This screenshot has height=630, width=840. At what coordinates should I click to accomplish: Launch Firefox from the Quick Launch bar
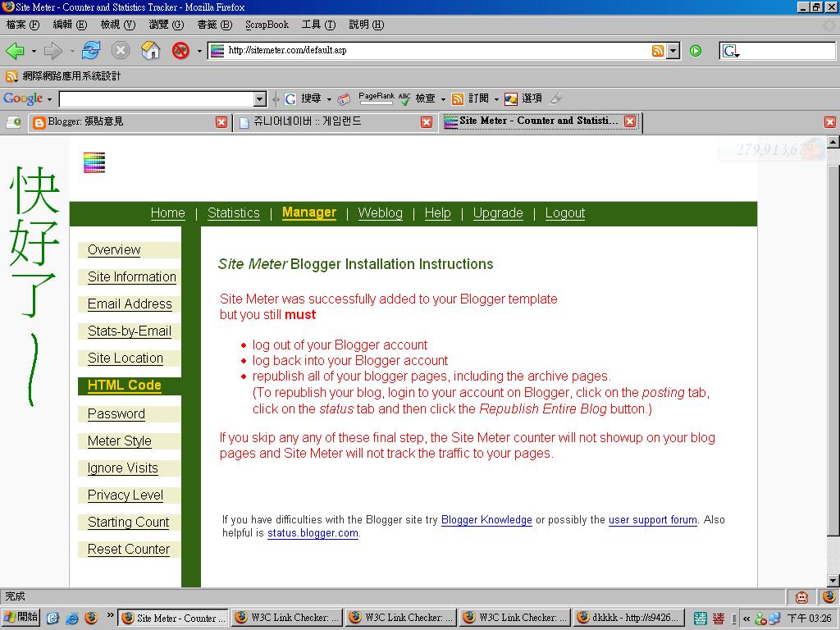tap(91, 619)
